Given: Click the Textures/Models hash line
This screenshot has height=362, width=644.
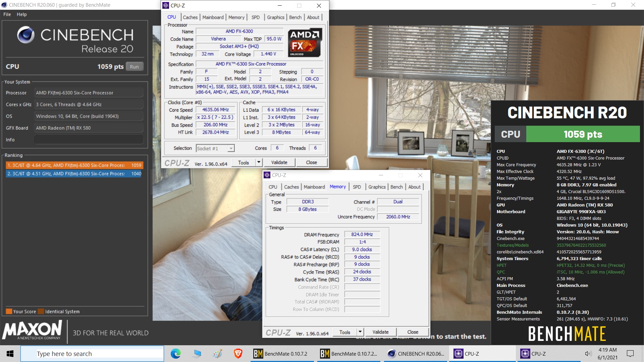Looking at the screenshot, I should (551, 245).
